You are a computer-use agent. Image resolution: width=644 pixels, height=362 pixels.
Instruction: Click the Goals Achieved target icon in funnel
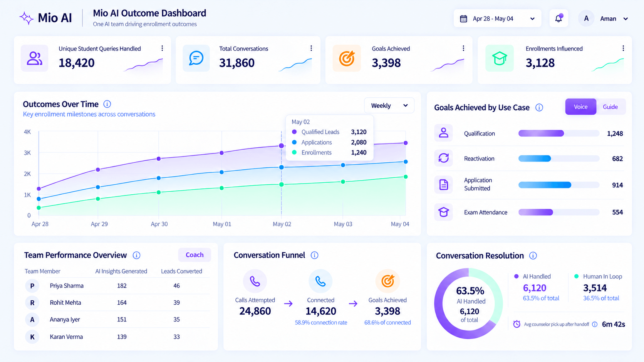tap(387, 281)
